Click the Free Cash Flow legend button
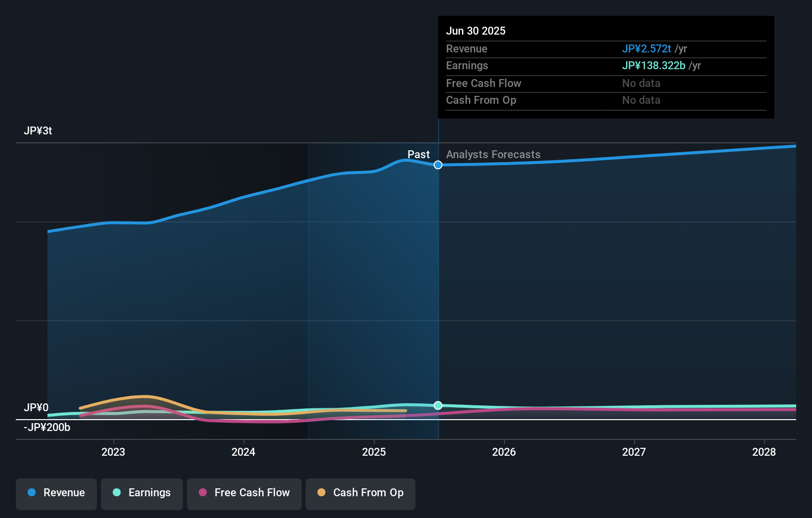This screenshot has width=812, height=518. pos(244,494)
